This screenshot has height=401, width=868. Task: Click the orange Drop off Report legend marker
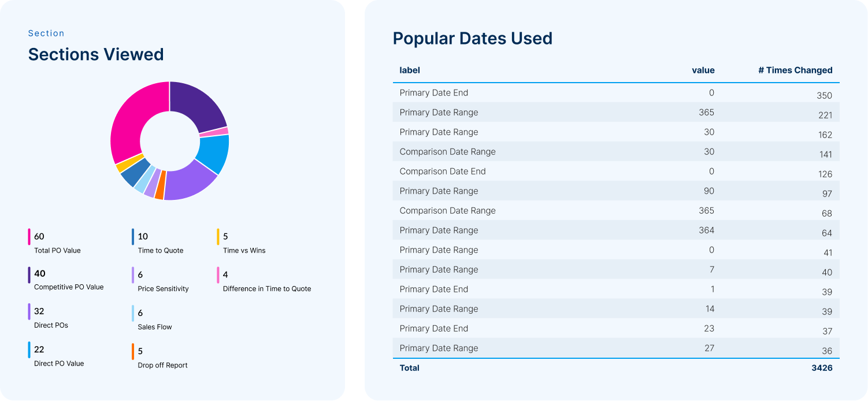click(133, 351)
